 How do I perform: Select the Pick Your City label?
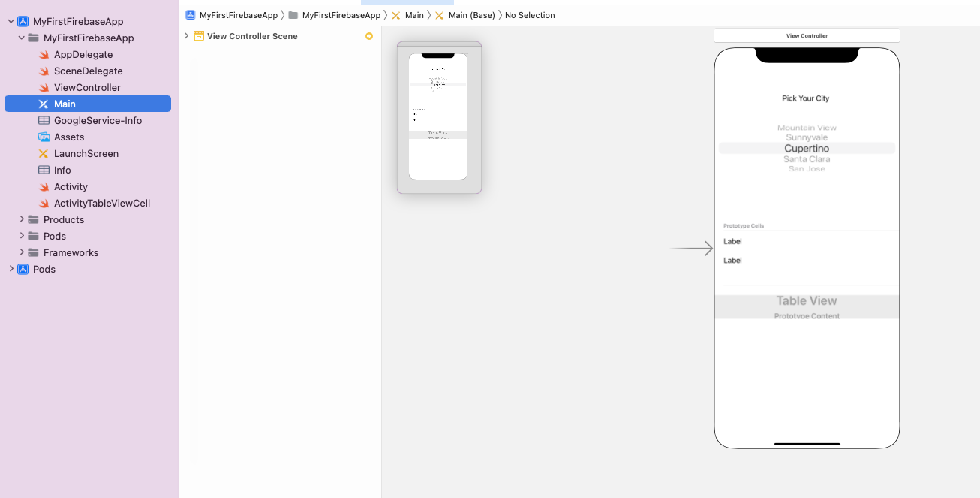coord(806,98)
